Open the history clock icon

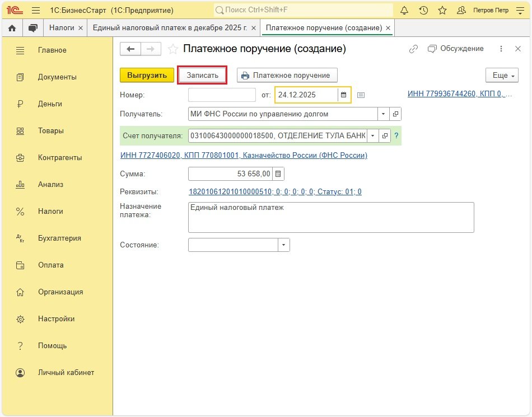pyautogui.click(x=423, y=11)
